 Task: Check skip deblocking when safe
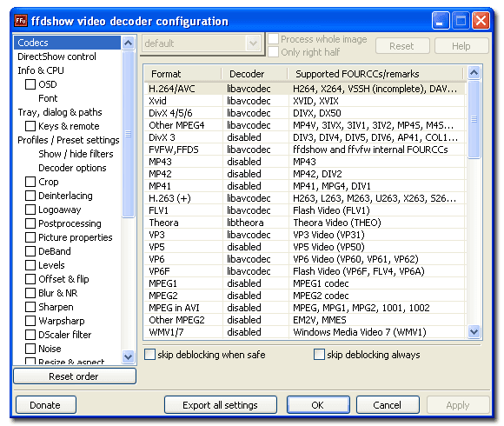tap(149, 355)
